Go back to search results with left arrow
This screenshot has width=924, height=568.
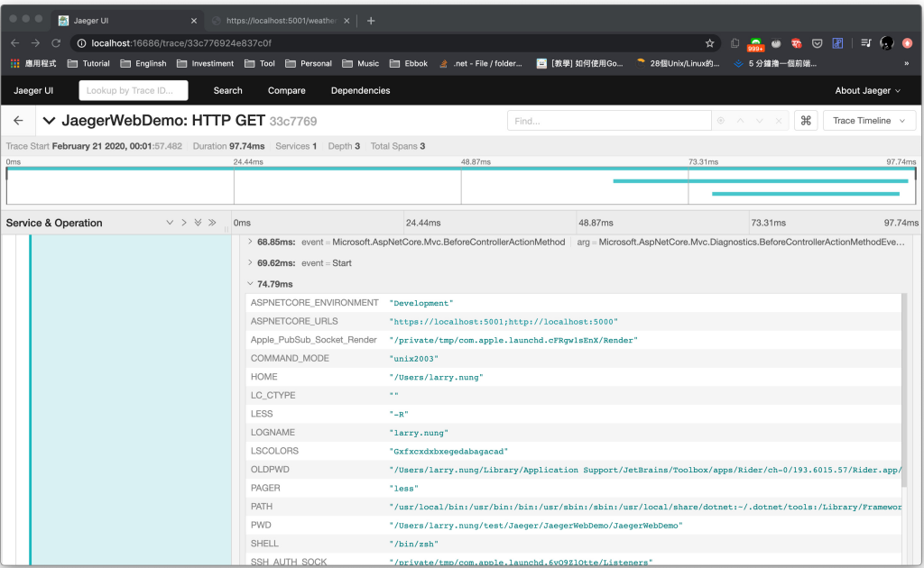pyautogui.click(x=18, y=121)
